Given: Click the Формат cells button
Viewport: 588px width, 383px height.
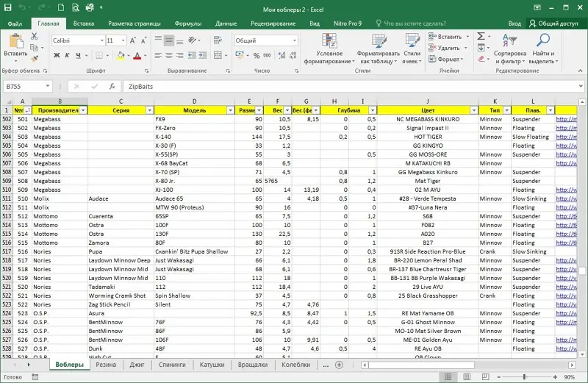Looking at the screenshot, I should [x=446, y=60].
